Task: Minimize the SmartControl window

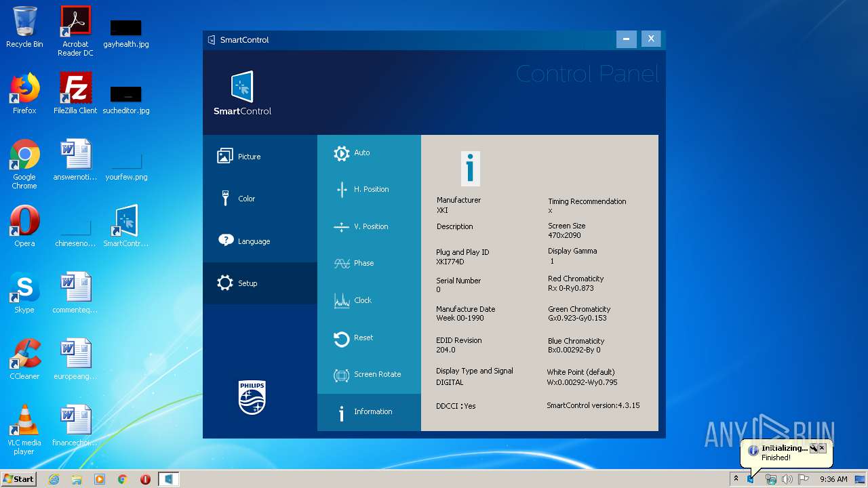Action: [626, 39]
